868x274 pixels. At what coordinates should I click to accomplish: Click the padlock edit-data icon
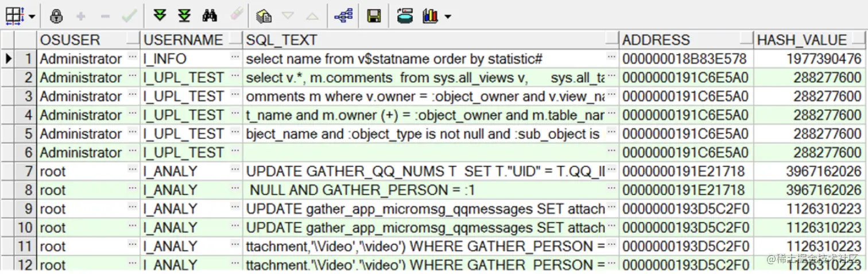[x=56, y=16]
